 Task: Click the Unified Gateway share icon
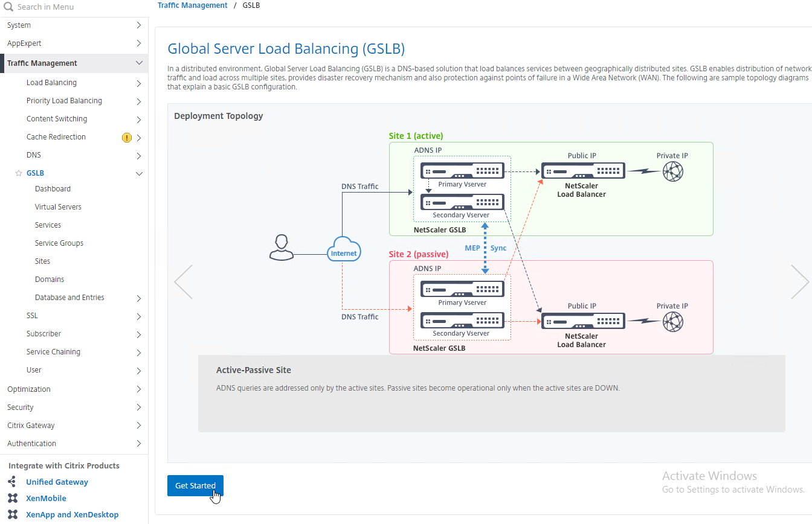tap(12, 482)
